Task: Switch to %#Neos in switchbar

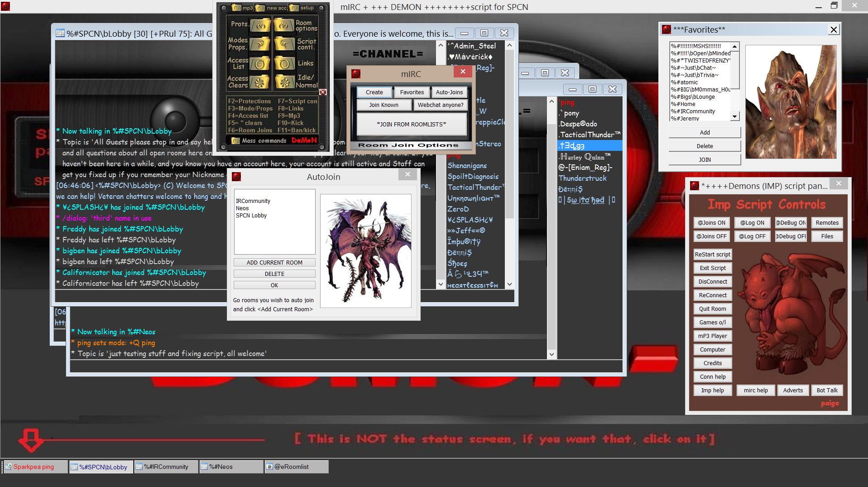Action: pos(231,467)
